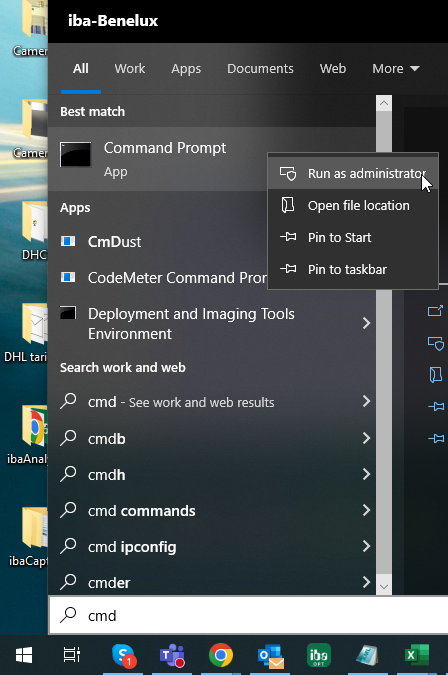Open Microsoft Teams from the taskbar

click(172, 655)
